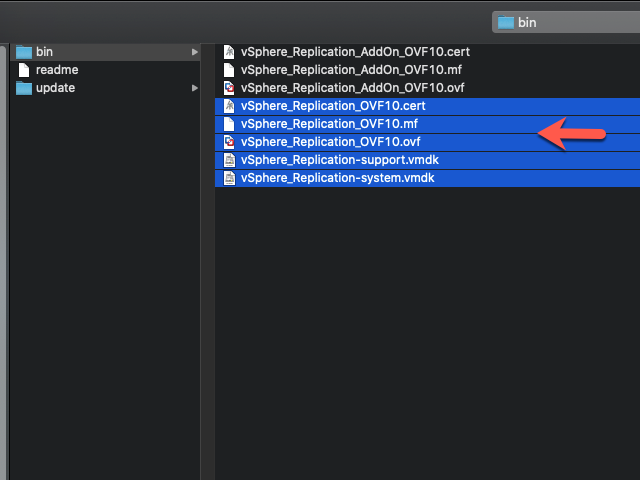The width and height of the screenshot is (640, 480).
Task: Click the left edge vertical scrollbar
Action: 4,261
